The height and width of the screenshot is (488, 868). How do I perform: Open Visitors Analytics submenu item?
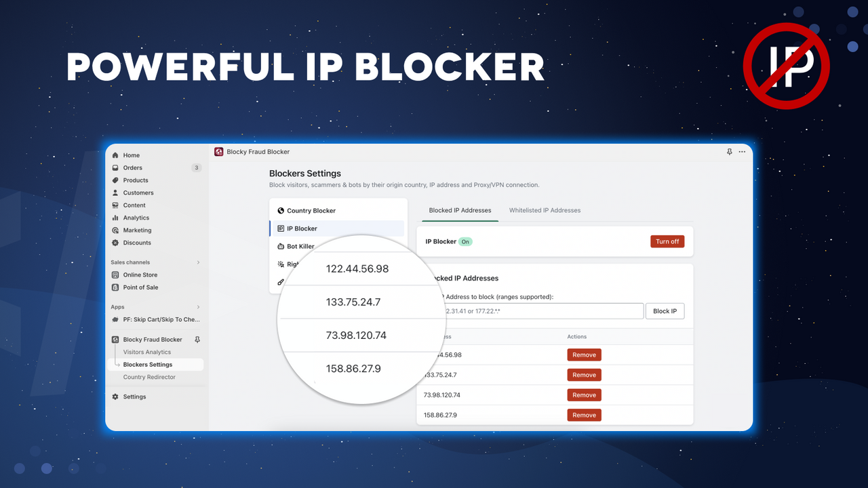[147, 352]
